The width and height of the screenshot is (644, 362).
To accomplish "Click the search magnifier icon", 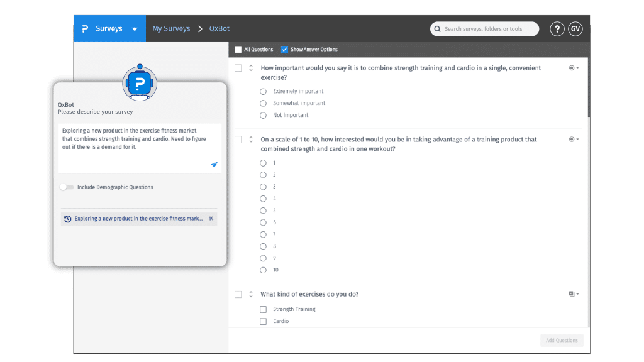I will [x=438, y=29].
